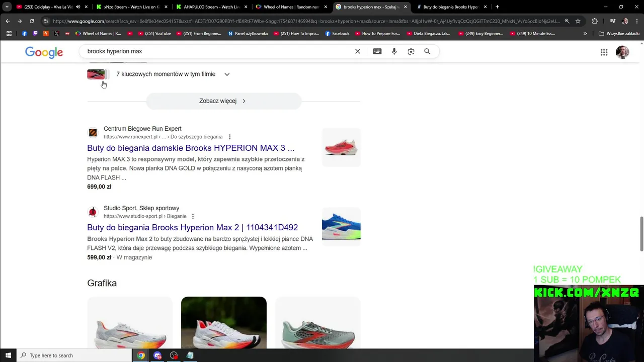The image size is (644, 362).
Task: Open the 10 Minute Ess... bookmark
Action: pos(533,34)
